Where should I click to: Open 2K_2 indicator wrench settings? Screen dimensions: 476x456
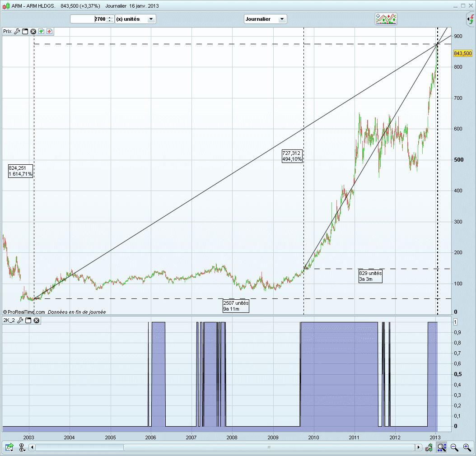[20, 321]
